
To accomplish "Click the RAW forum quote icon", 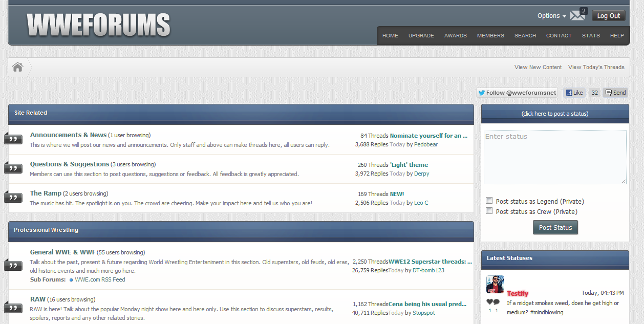I will [x=13, y=308].
